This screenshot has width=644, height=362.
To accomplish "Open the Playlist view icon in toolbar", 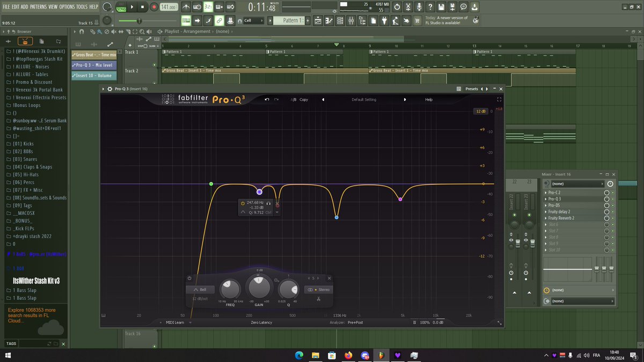I will click(x=318, y=20).
